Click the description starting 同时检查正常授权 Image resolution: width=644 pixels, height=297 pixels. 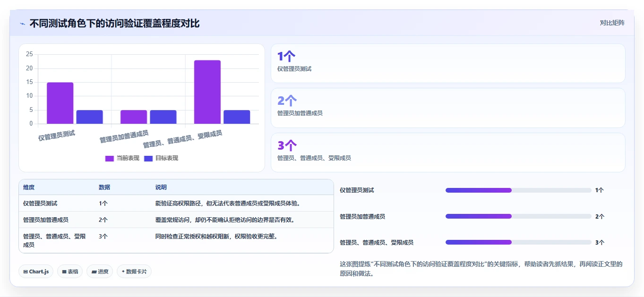[x=217, y=236]
